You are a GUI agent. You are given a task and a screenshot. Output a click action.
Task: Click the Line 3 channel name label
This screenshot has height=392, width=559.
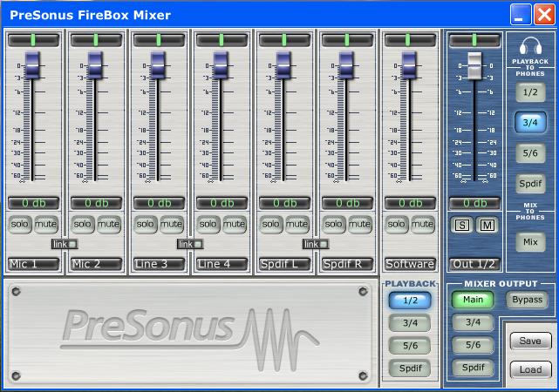click(x=159, y=264)
